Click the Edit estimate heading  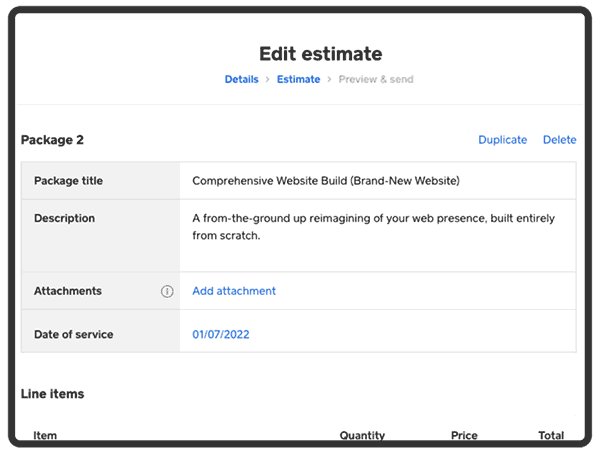coord(321,54)
